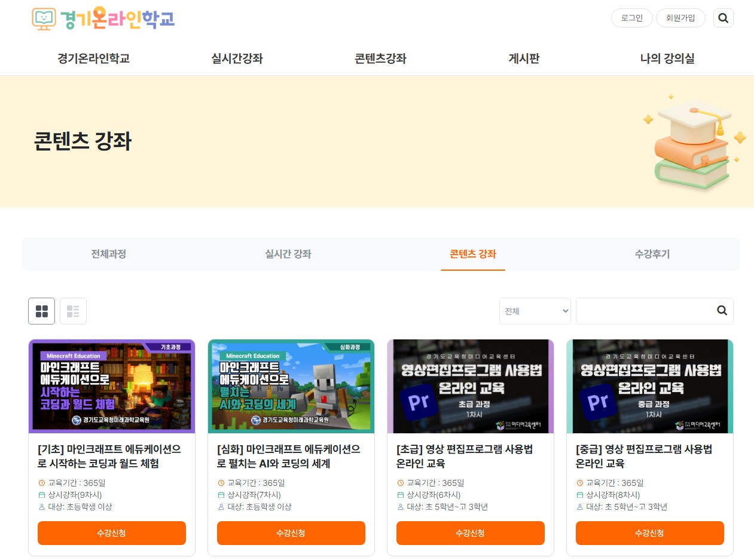Click the 경기온라인학교 logo
Screen dimensions: 754x560
103,19
